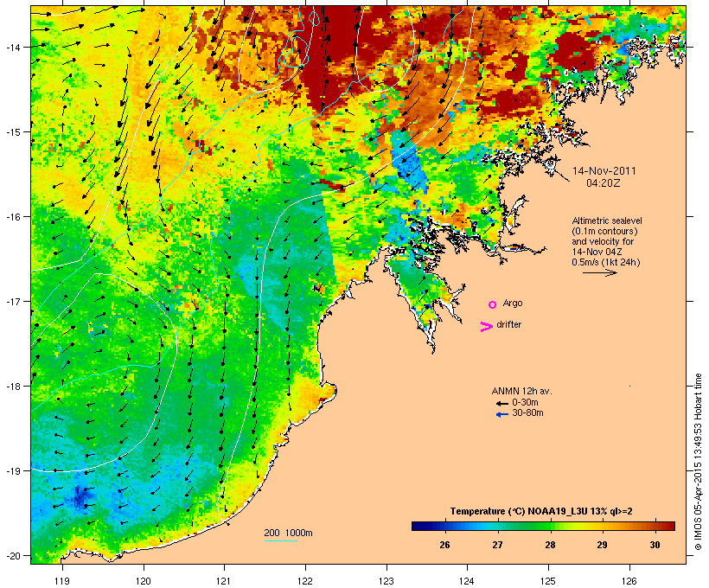Image resolution: width=709 pixels, height=588 pixels.
Task: Click the longitude label '126'
Action: tap(629, 581)
